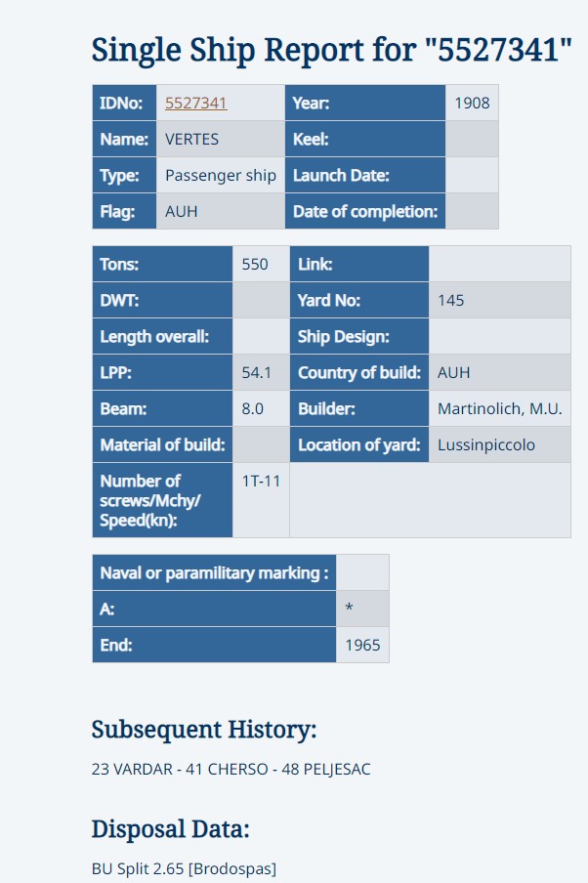Select the VARDAR - CHERSO - PELJESAC history text
Viewport: 588px width, 883px height.
[231, 770]
